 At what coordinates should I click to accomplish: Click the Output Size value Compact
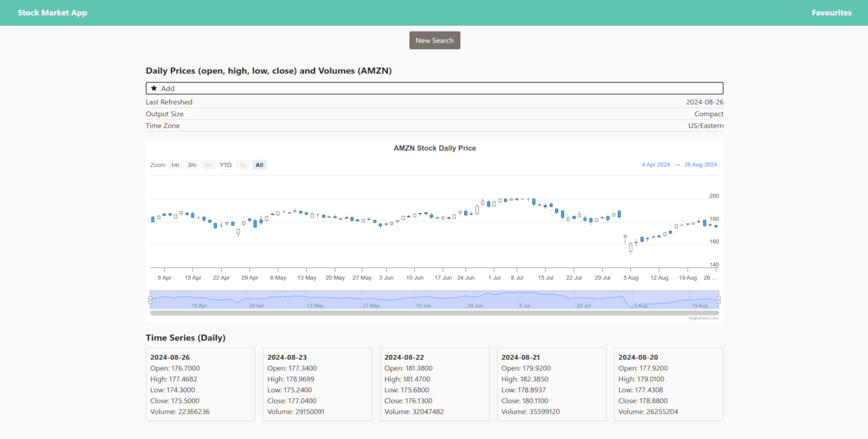tap(709, 114)
